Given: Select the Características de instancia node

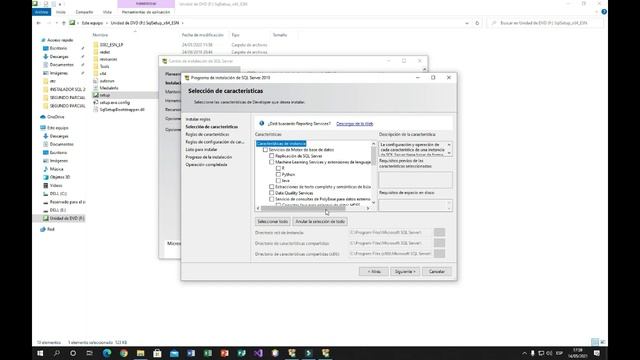Looking at the screenshot, I should pos(281,144).
